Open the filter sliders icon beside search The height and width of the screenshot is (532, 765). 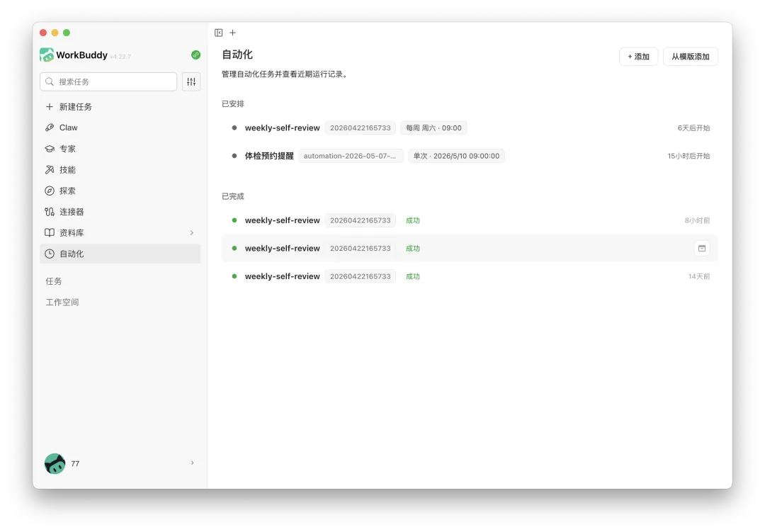191,81
